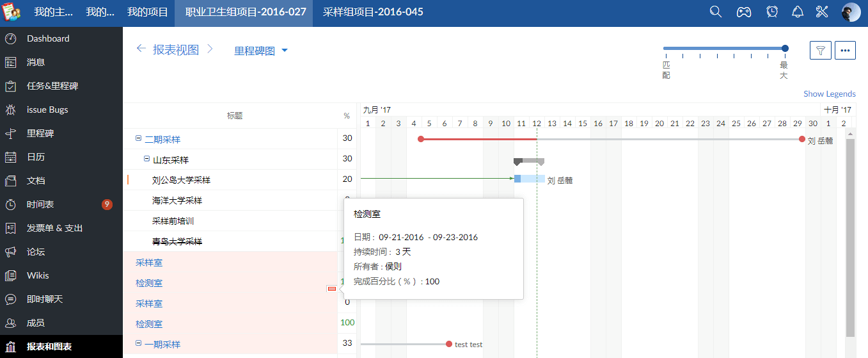
Task: Open the timer clock icon
Action: point(772,12)
